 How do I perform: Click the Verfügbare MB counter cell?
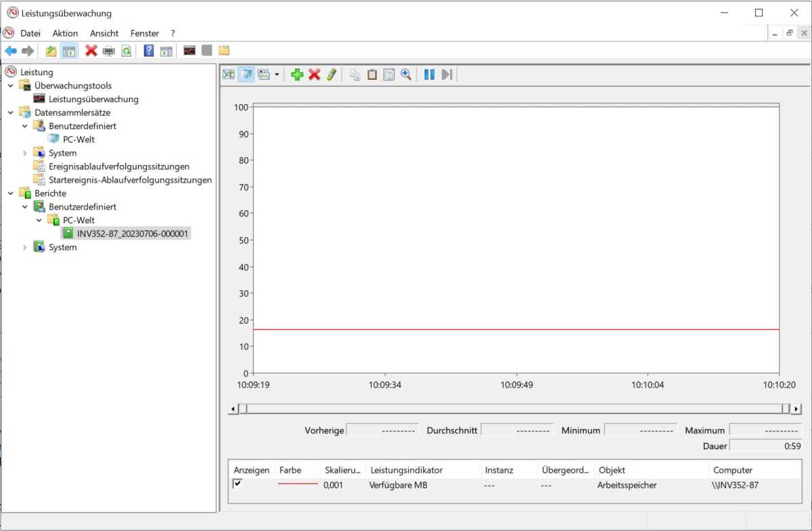click(x=399, y=485)
